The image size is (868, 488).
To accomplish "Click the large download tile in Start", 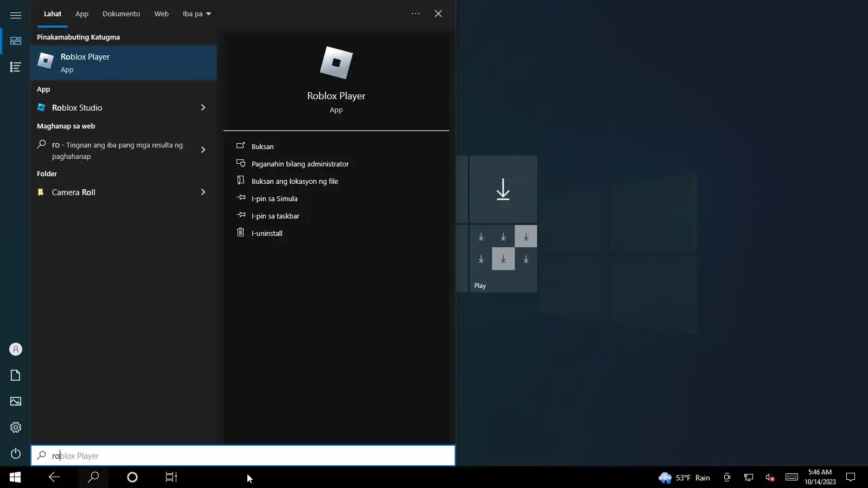I will coord(503,189).
